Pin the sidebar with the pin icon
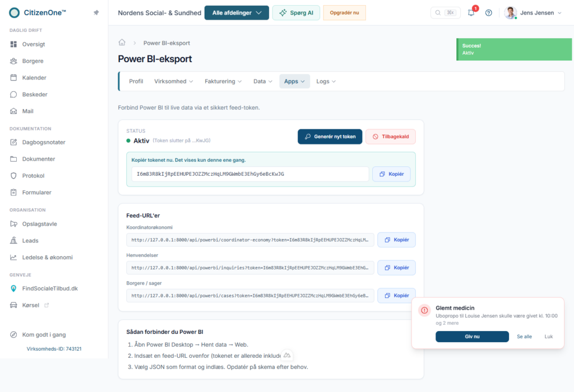This screenshot has width=574, height=392. click(96, 13)
